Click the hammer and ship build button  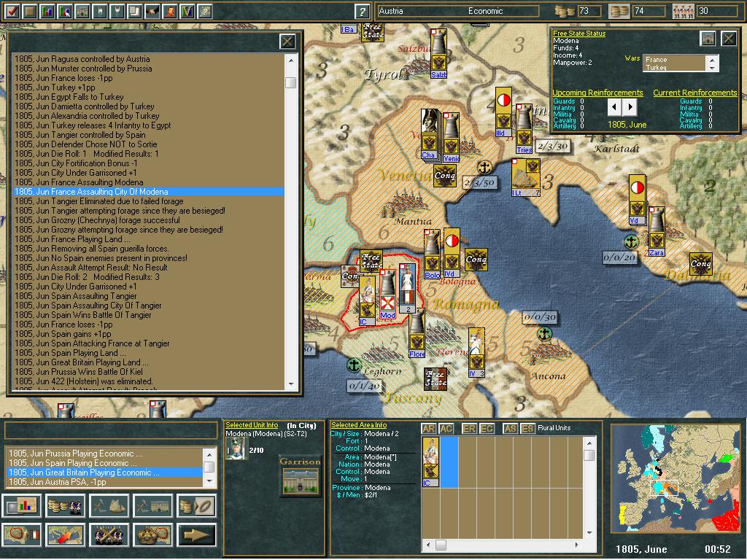(x=109, y=506)
